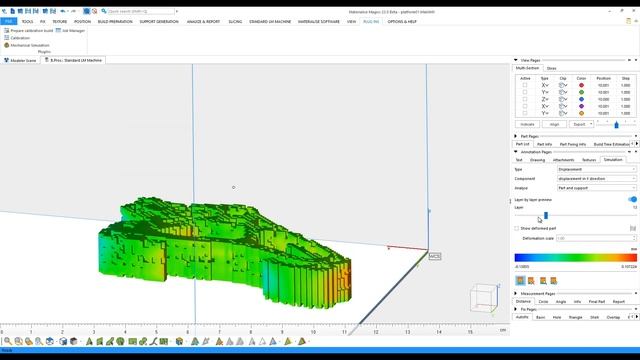The width and height of the screenshot is (640, 360).
Task: Open the FILE menu tab
Action: click(9, 22)
